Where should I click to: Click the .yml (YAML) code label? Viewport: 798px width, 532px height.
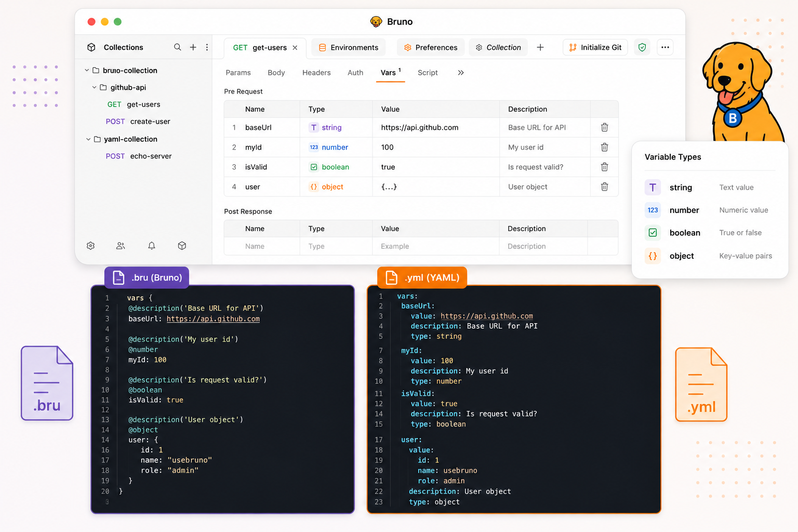[422, 277]
